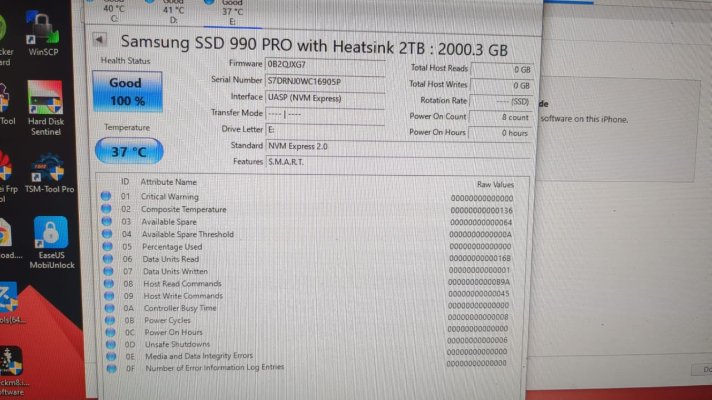The width and height of the screenshot is (712, 400).
Task: Select the Data Units Read attribute text
Action: pyautogui.click(x=171, y=259)
